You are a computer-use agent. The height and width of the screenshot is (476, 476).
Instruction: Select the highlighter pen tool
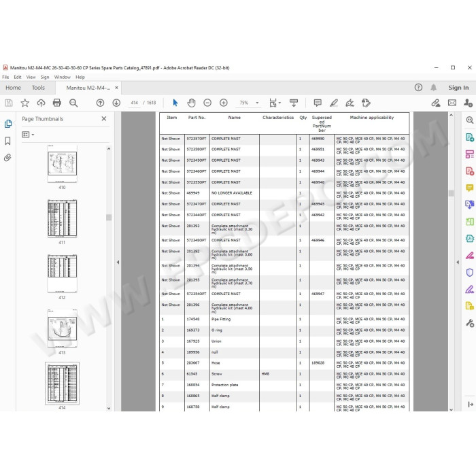[x=334, y=103]
